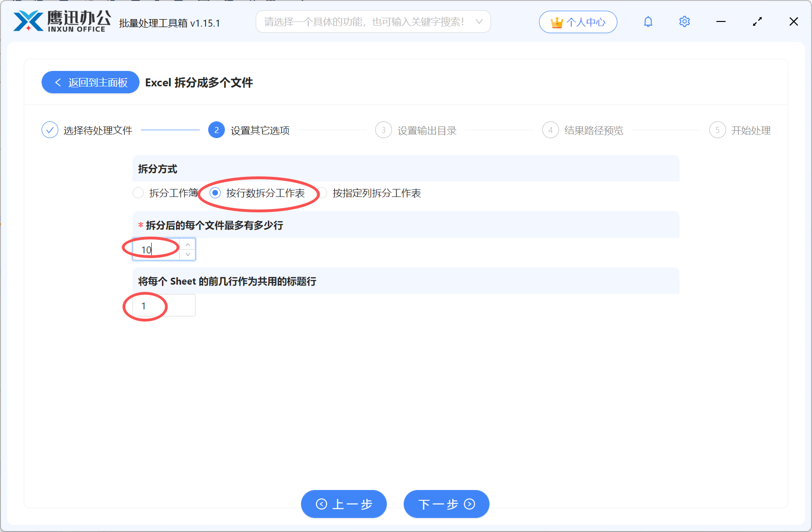Open the settings gear
The width and height of the screenshot is (812, 532).
click(x=684, y=21)
